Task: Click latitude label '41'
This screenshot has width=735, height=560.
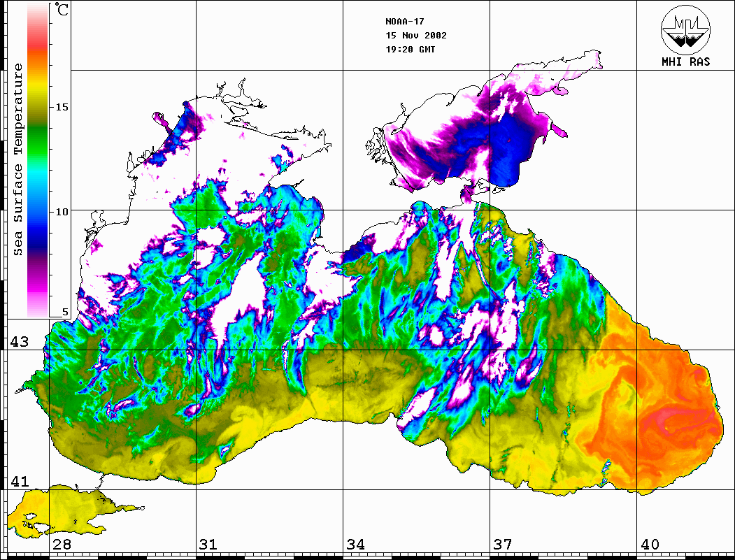Action: pos(20,481)
